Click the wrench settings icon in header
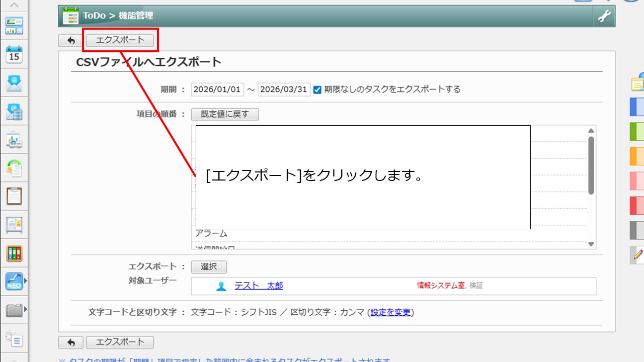The height and width of the screenshot is (362, 644). [x=604, y=16]
